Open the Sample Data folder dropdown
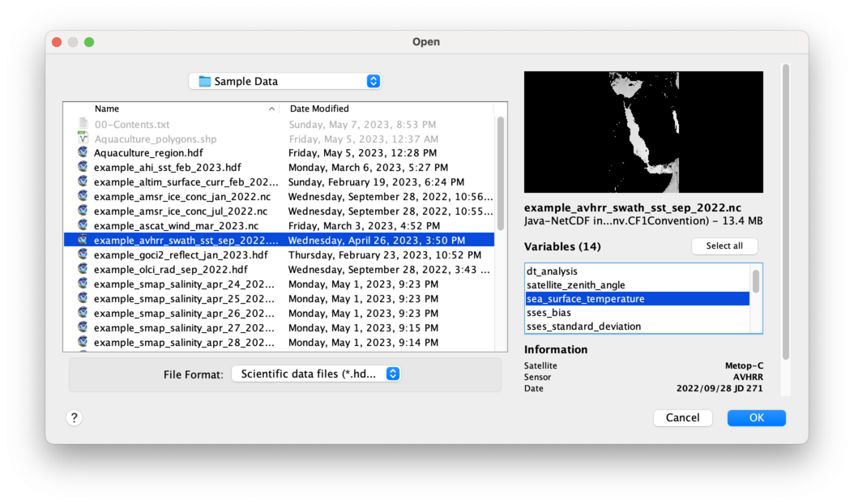This screenshot has height=504, width=854. tap(284, 81)
